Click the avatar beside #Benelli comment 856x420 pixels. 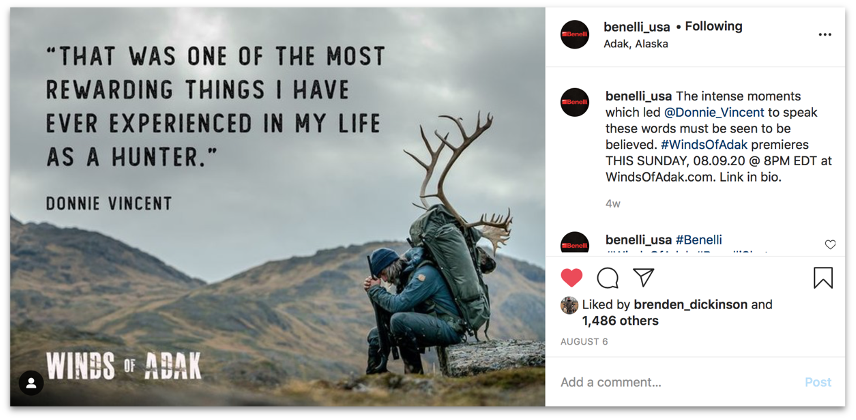pyautogui.click(x=574, y=244)
